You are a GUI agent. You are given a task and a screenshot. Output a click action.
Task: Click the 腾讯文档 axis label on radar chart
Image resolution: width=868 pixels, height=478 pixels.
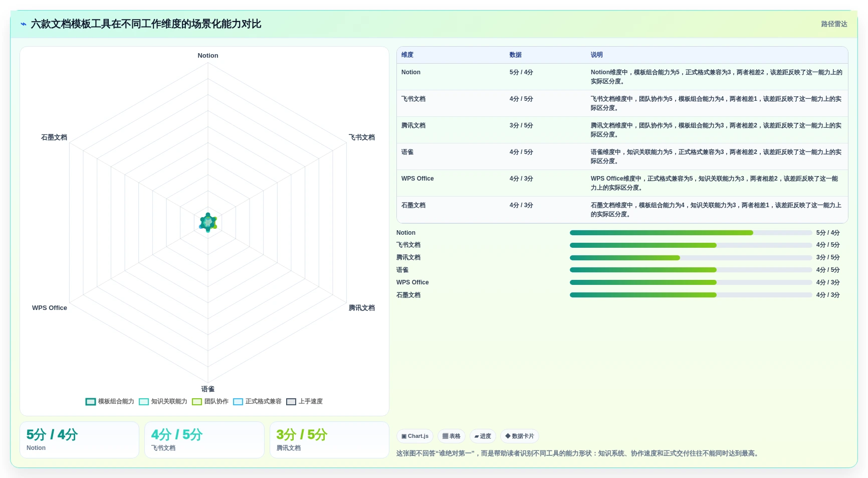tap(362, 308)
